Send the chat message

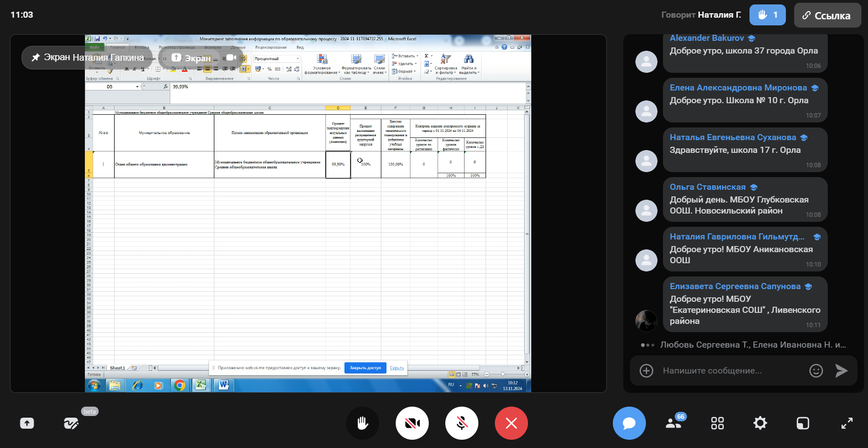pos(841,371)
